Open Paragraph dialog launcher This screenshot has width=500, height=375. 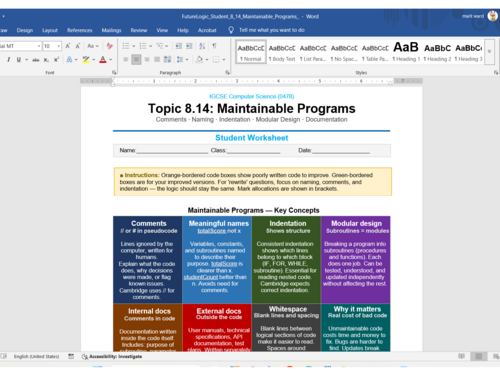point(227,72)
